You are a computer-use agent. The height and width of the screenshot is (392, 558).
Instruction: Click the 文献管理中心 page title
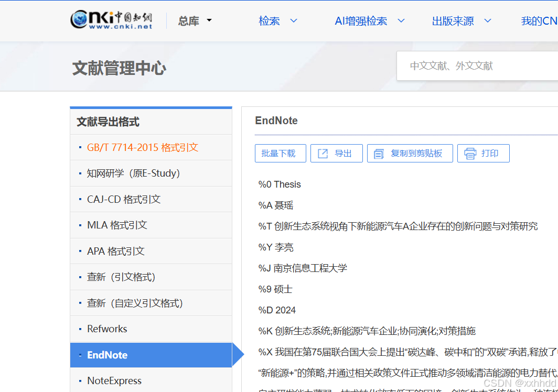(x=119, y=68)
